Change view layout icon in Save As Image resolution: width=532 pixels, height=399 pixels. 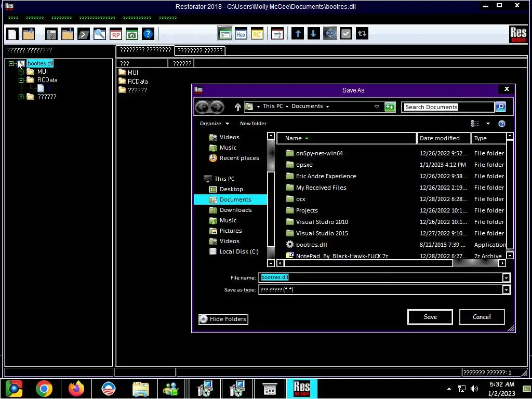475,124
